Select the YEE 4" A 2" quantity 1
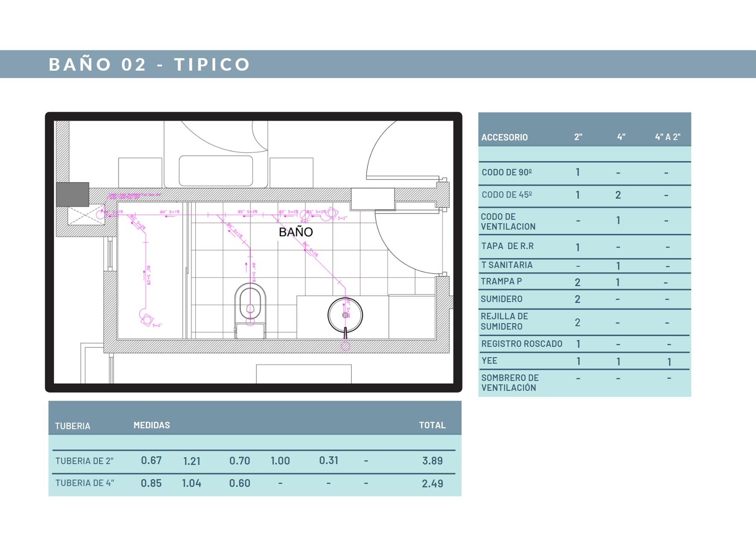The height and width of the screenshot is (533, 756). (669, 362)
